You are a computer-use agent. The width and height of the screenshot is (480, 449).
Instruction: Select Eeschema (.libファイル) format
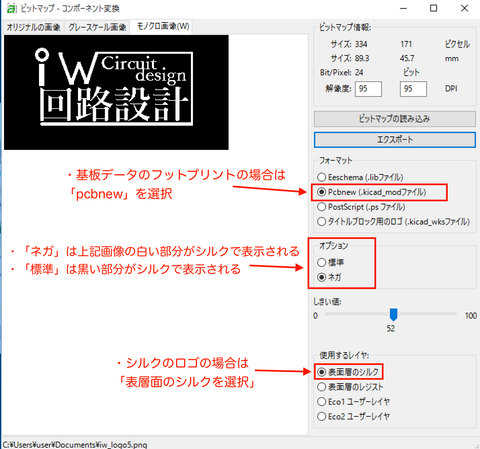(x=360, y=177)
